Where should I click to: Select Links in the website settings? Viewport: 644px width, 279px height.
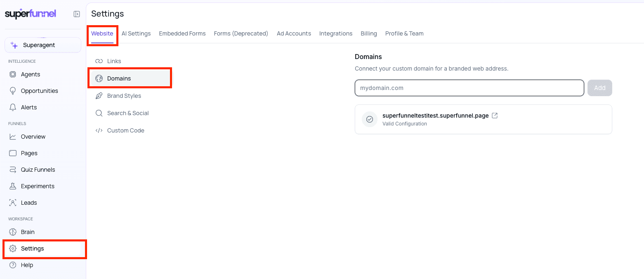[x=130, y=61]
